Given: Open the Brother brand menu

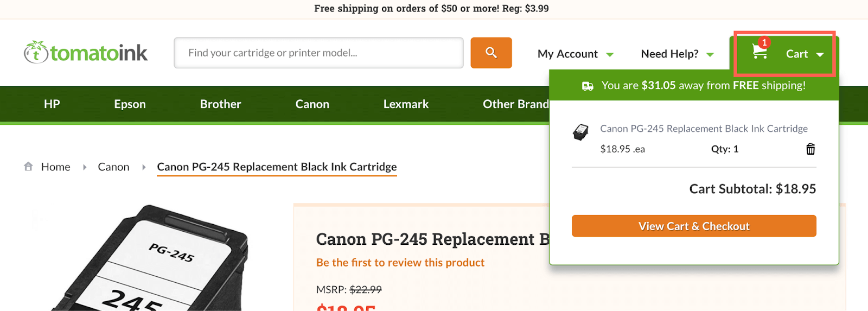Looking at the screenshot, I should coord(220,104).
